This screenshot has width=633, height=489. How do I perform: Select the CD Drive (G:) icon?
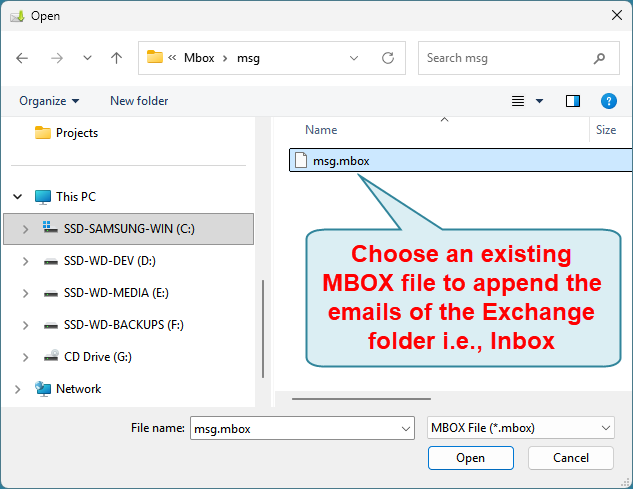[52, 357]
